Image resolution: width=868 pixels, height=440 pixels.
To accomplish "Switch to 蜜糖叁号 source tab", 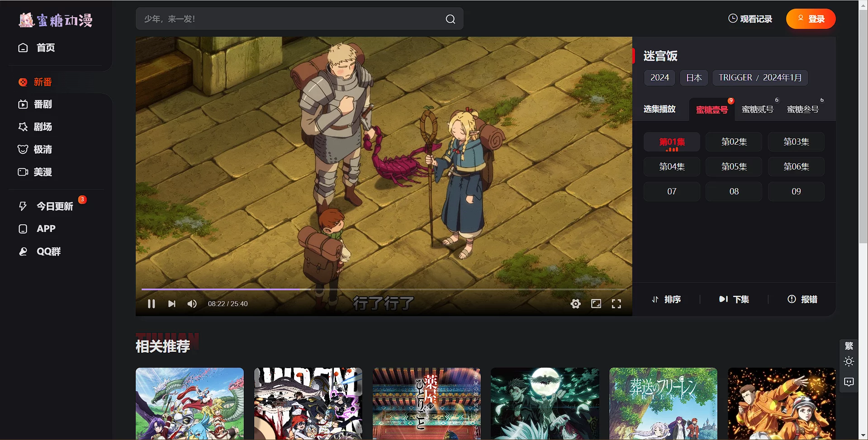I will click(x=802, y=109).
